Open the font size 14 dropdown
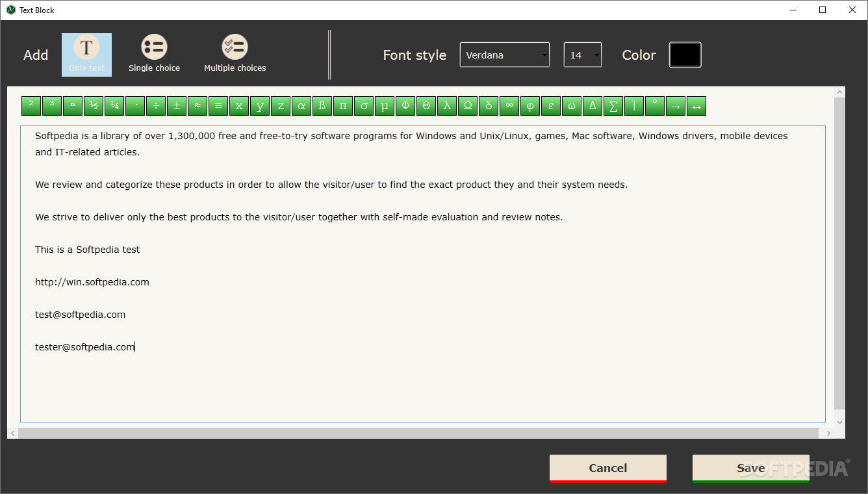This screenshot has height=494, width=868. (583, 55)
